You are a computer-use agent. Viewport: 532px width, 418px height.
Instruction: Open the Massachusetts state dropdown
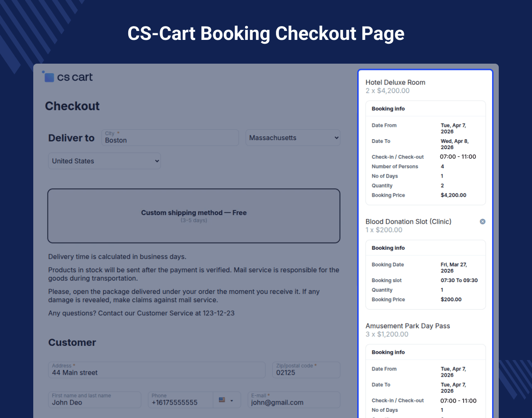[x=293, y=138]
